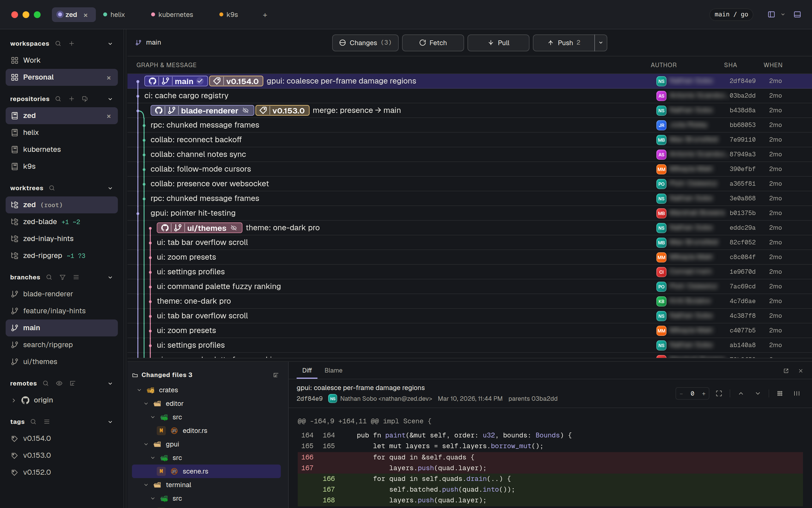Search worktrees using the magnifier icon
Viewport: 812px width, 508px height.
click(52, 188)
